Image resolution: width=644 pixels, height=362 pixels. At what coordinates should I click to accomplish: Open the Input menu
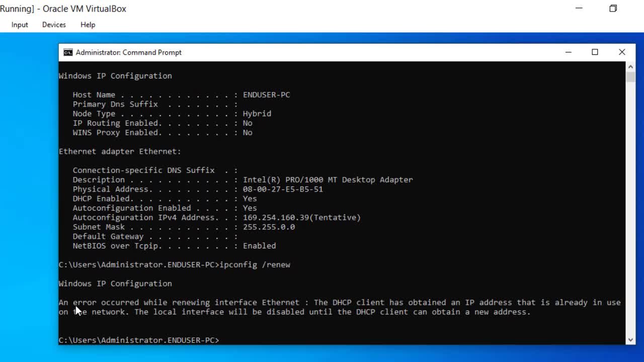[x=19, y=25]
